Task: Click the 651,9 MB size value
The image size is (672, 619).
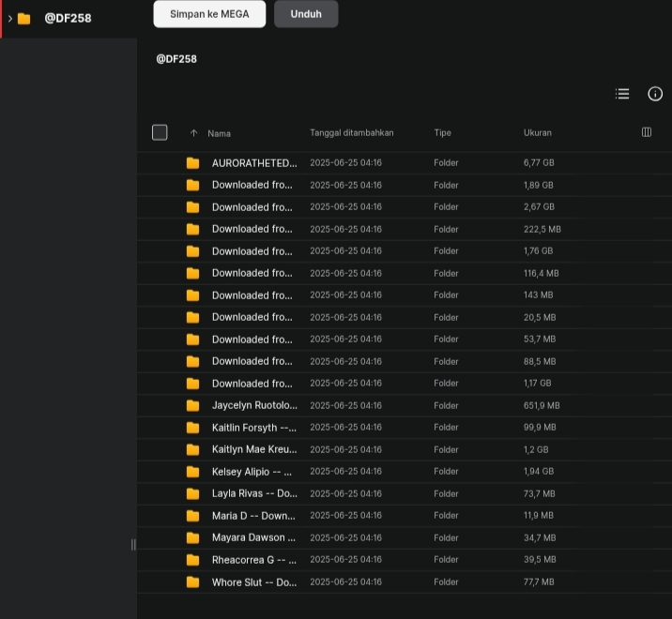Action: [542, 406]
